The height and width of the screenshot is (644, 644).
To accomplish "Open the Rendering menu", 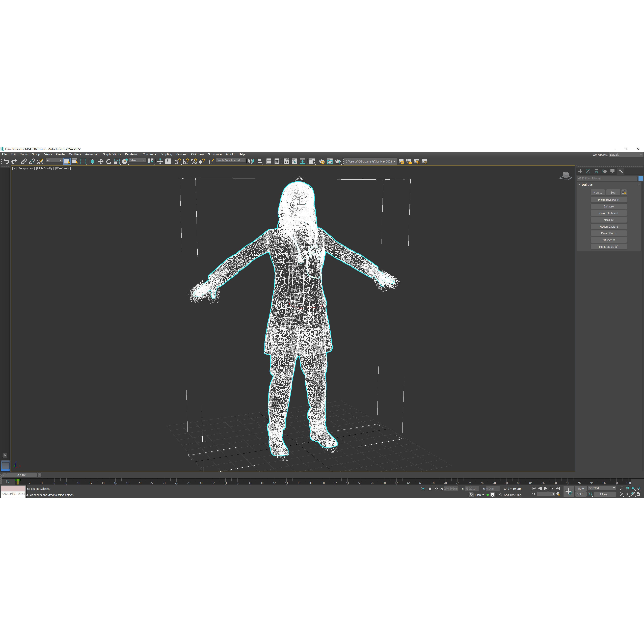I will pos(132,154).
